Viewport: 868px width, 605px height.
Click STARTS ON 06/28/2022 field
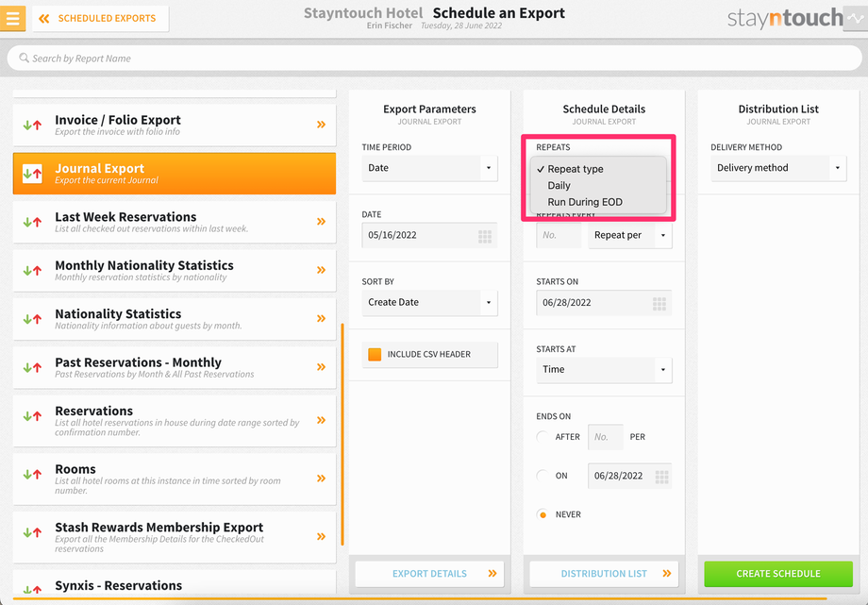604,302
